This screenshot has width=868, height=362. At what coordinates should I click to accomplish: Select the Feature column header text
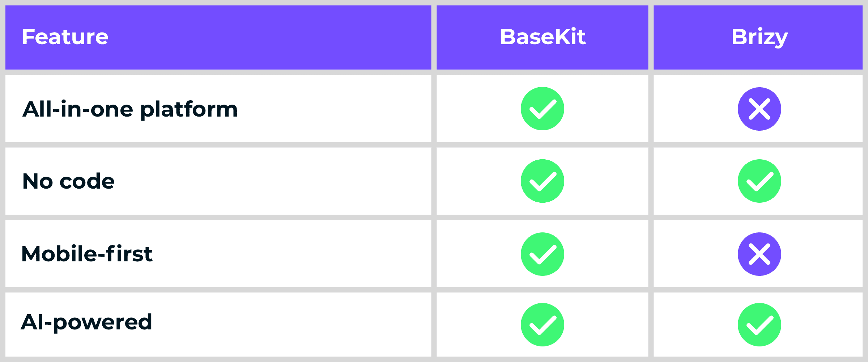[65, 37]
